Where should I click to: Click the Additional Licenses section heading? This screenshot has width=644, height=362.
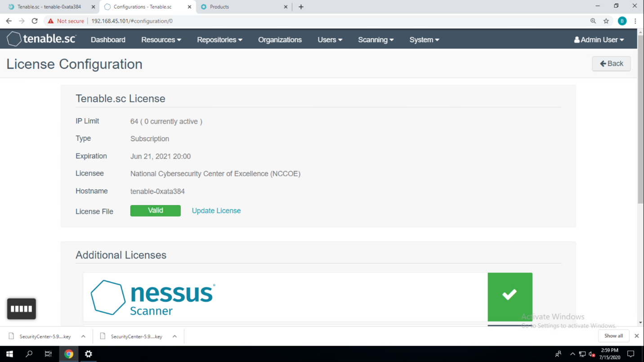pyautogui.click(x=121, y=255)
